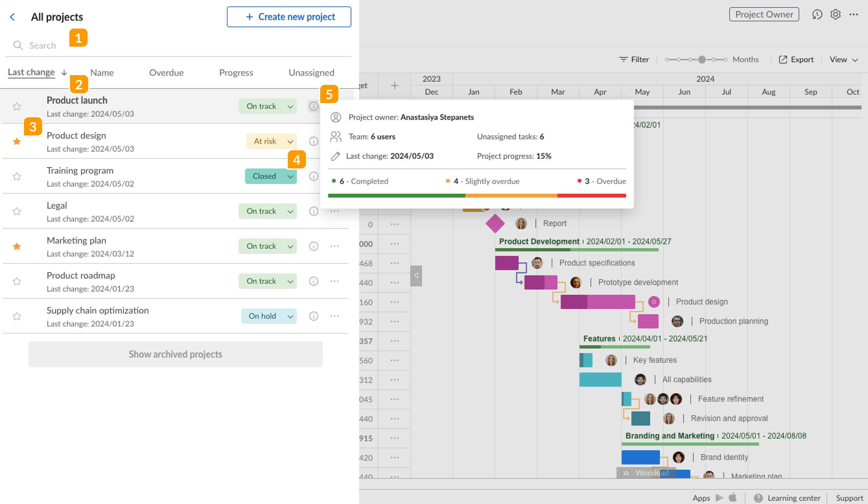This screenshot has height=504, width=868.
Task: Open info icon for Product design project
Action: 313,141
